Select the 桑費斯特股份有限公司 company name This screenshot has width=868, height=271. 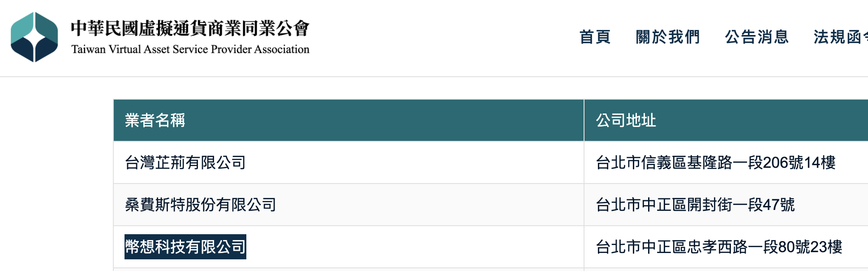click(201, 205)
